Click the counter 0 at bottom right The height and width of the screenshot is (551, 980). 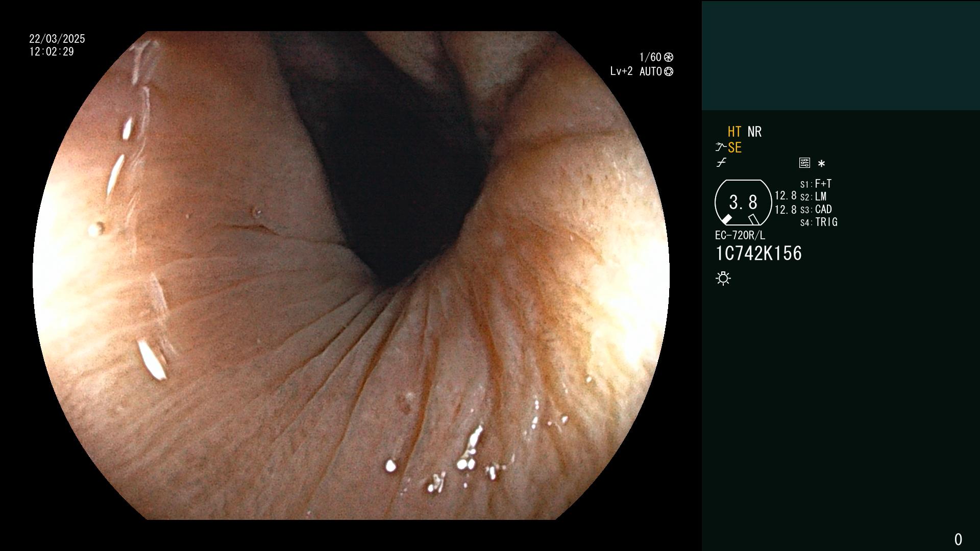pyautogui.click(x=958, y=539)
